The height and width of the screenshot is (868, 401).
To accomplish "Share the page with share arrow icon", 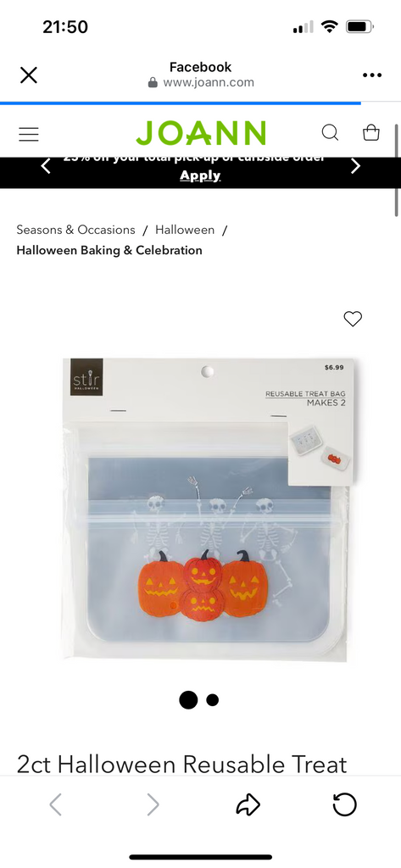I will point(248,805).
